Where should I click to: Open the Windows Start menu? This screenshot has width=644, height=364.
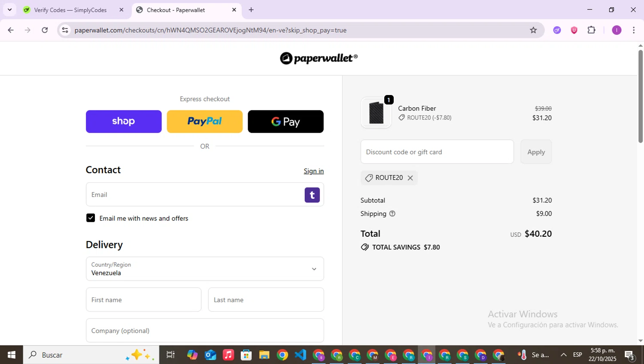[12, 355]
